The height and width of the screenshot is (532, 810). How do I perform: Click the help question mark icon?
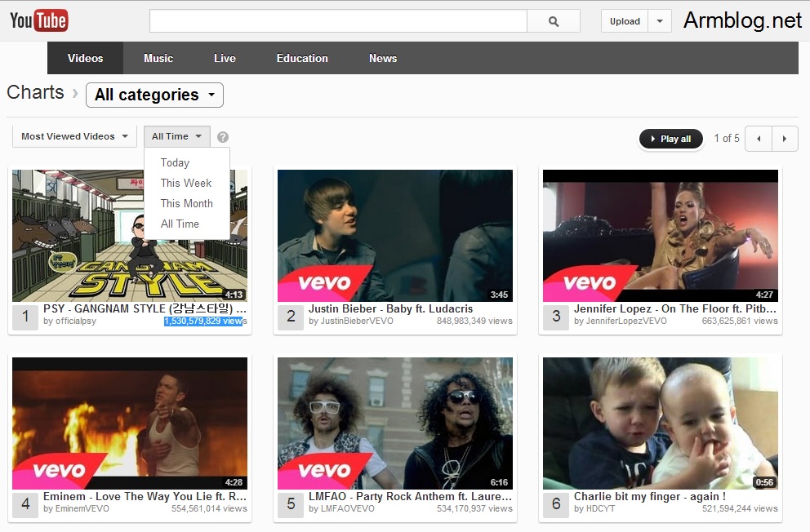[x=223, y=137]
